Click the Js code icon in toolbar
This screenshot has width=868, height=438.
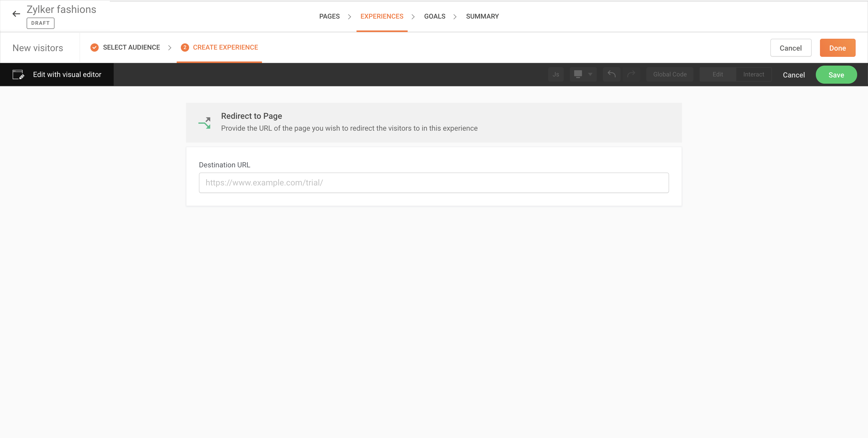(556, 74)
